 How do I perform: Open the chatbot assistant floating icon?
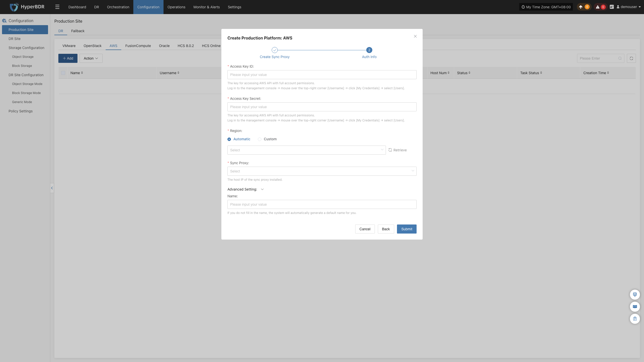pyautogui.click(x=635, y=294)
